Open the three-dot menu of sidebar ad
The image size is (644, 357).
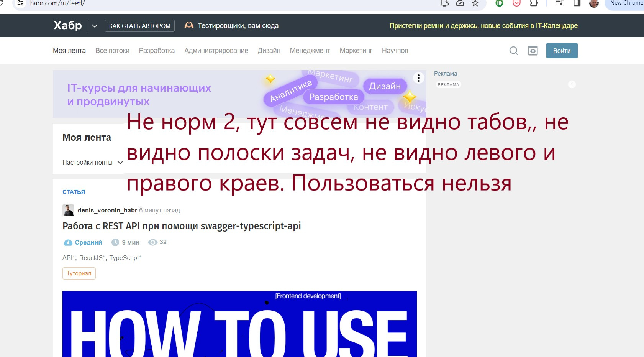(x=572, y=84)
